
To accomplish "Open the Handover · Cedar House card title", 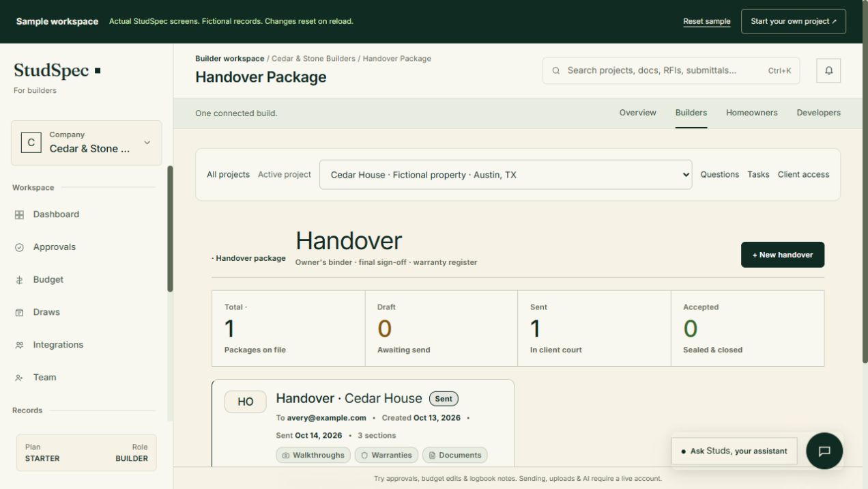I will point(349,398).
